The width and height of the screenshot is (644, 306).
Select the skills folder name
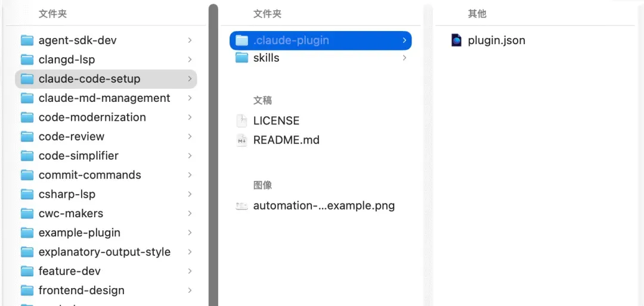pos(266,58)
